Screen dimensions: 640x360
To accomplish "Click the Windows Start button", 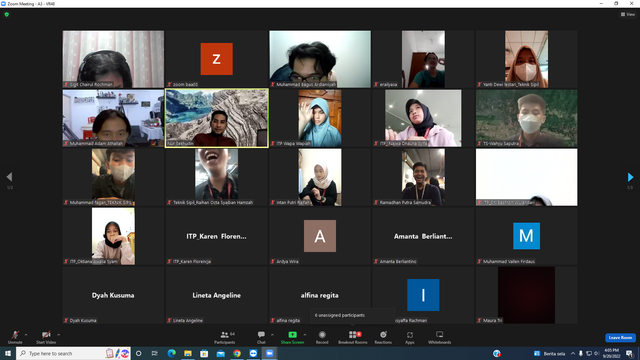I will [x=8, y=353].
